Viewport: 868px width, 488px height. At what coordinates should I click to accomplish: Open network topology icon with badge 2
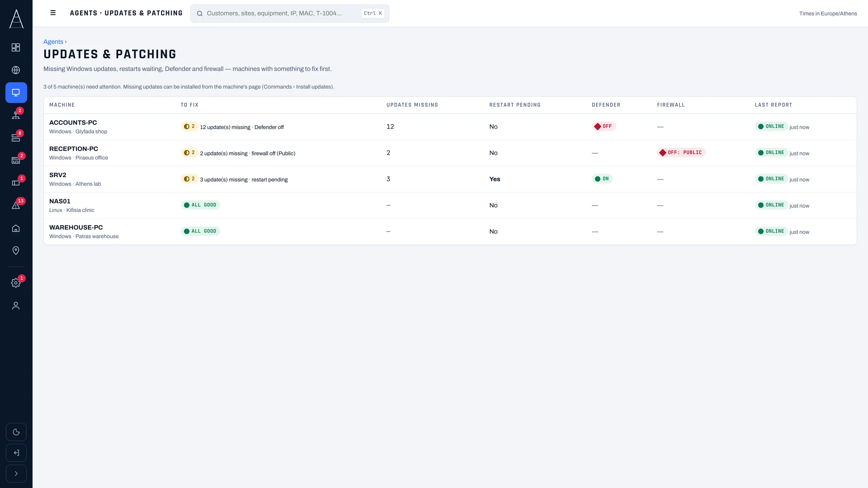(x=16, y=115)
